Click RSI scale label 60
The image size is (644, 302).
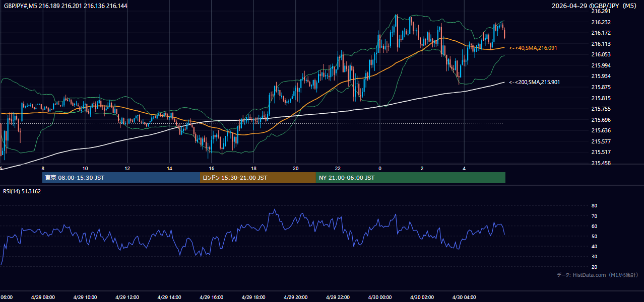[x=594, y=226]
